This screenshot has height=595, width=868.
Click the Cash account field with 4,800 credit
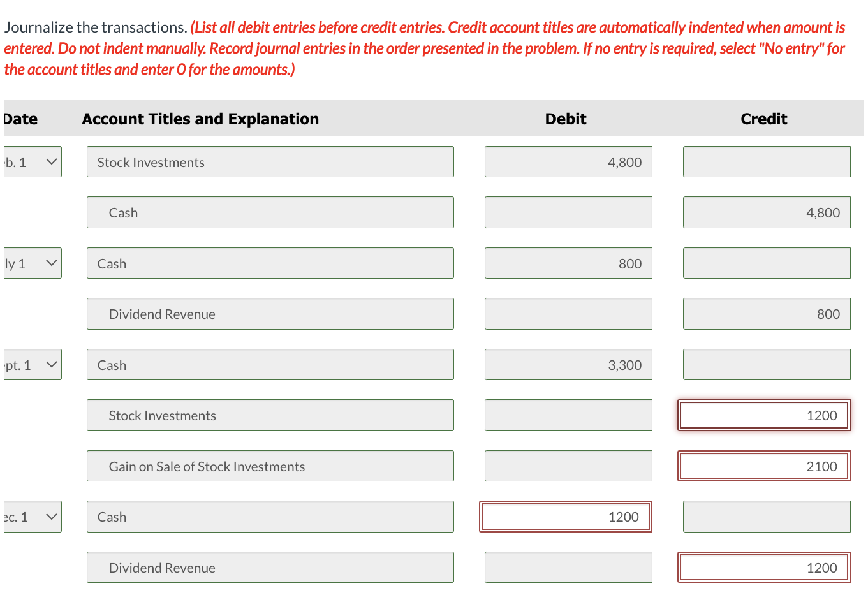click(x=270, y=212)
